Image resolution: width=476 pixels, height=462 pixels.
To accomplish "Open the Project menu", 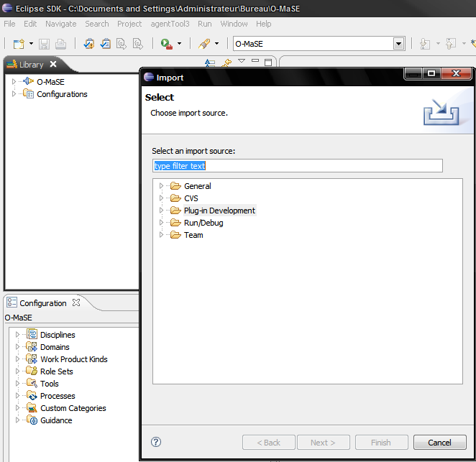I will [129, 24].
